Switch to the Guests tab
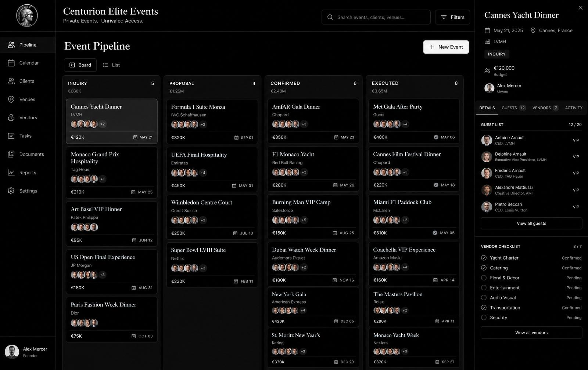Screen dimensions: 588x370 tap(513, 108)
